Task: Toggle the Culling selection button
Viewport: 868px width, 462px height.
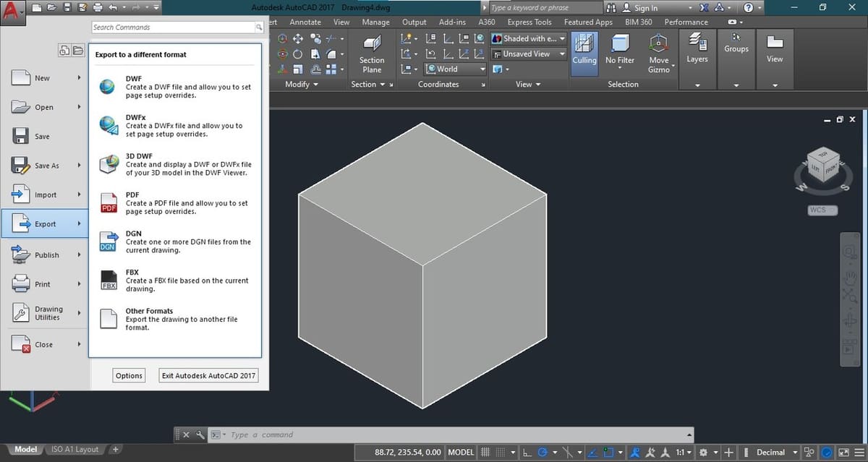Action: click(584, 49)
